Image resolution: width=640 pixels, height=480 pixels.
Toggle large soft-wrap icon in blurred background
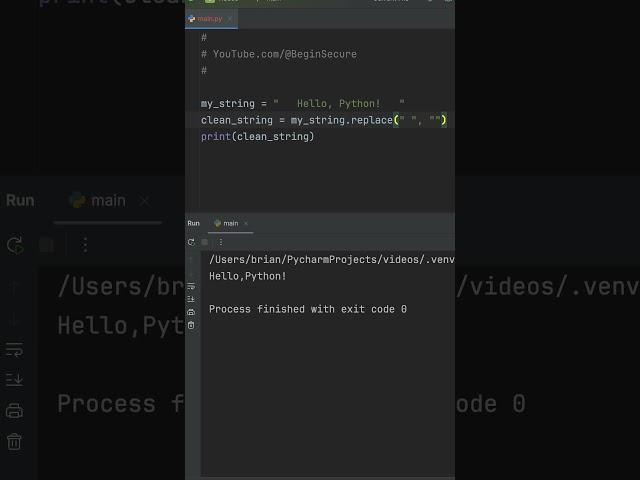pos(14,350)
